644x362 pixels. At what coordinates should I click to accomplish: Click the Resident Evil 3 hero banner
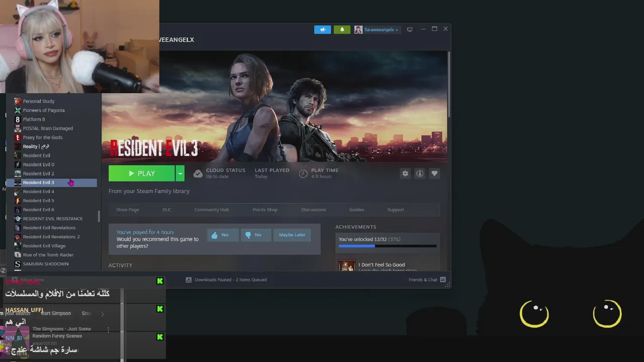[274, 106]
